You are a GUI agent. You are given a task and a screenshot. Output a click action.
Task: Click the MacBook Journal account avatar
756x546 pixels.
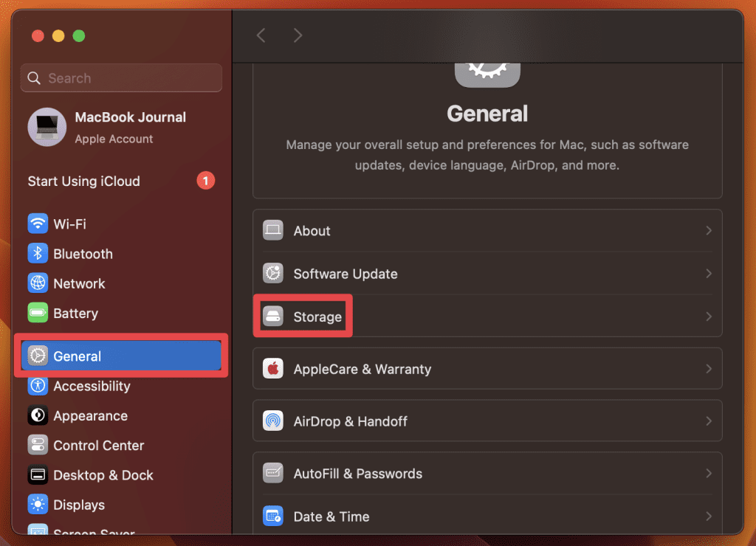pos(47,127)
